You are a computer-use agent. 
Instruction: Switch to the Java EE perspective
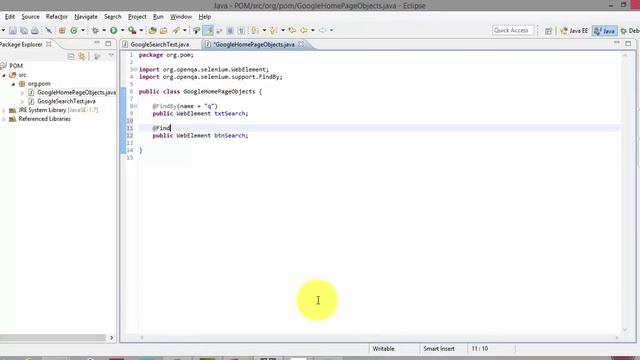coord(574,31)
